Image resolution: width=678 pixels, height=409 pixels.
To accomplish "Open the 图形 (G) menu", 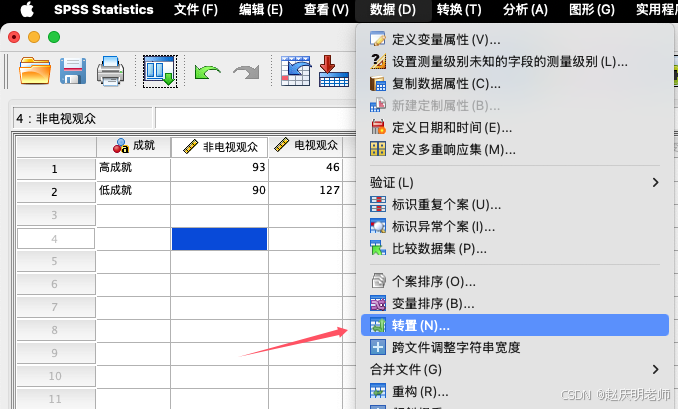I will 592,10.
